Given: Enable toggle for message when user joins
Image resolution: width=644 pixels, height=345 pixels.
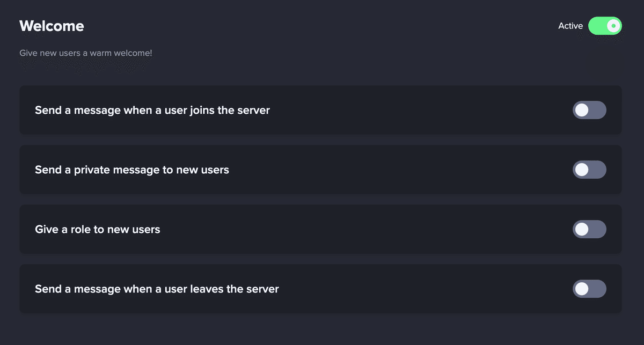Looking at the screenshot, I should coord(589,110).
